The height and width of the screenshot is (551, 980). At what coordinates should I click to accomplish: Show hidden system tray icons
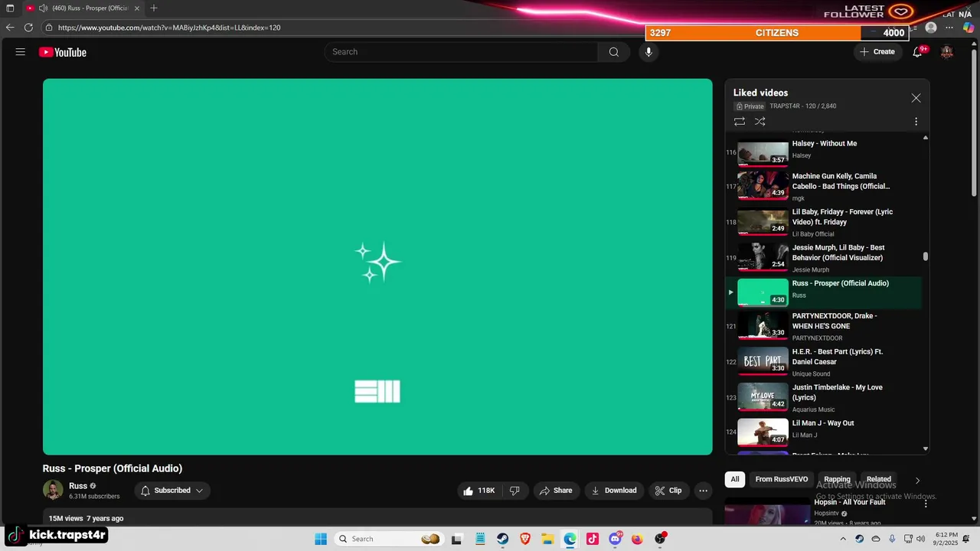point(843,539)
